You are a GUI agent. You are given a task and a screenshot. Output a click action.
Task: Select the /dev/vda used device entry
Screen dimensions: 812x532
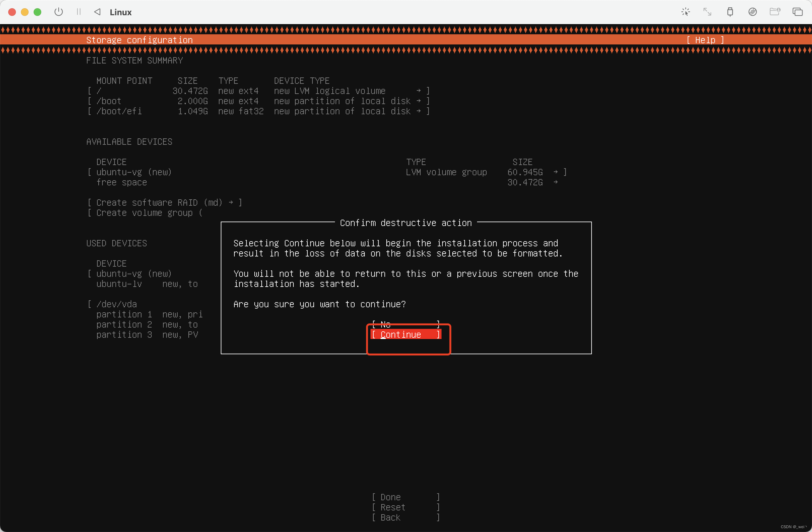[116, 304]
